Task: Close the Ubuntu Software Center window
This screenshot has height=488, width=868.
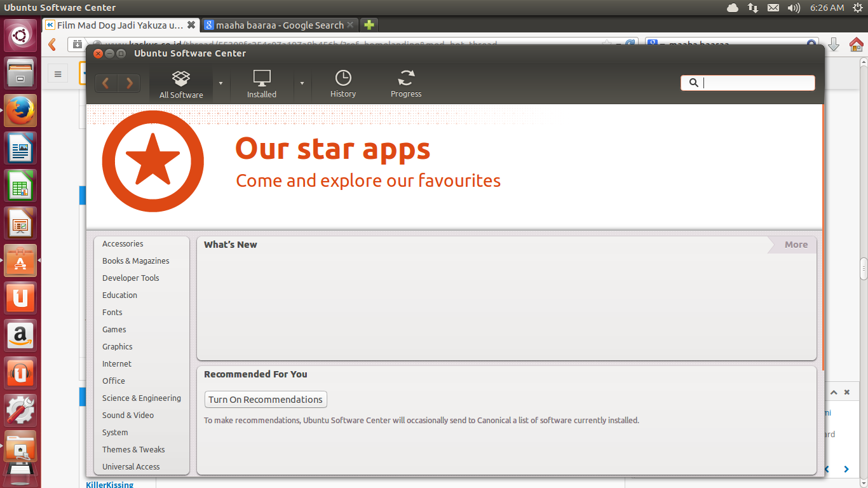Action: pyautogui.click(x=98, y=53)
